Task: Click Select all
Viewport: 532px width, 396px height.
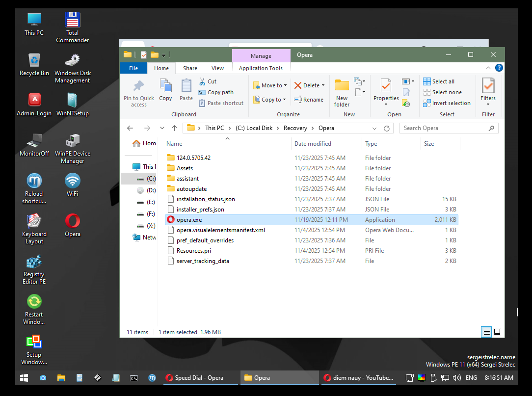Action: coord(439,81)
